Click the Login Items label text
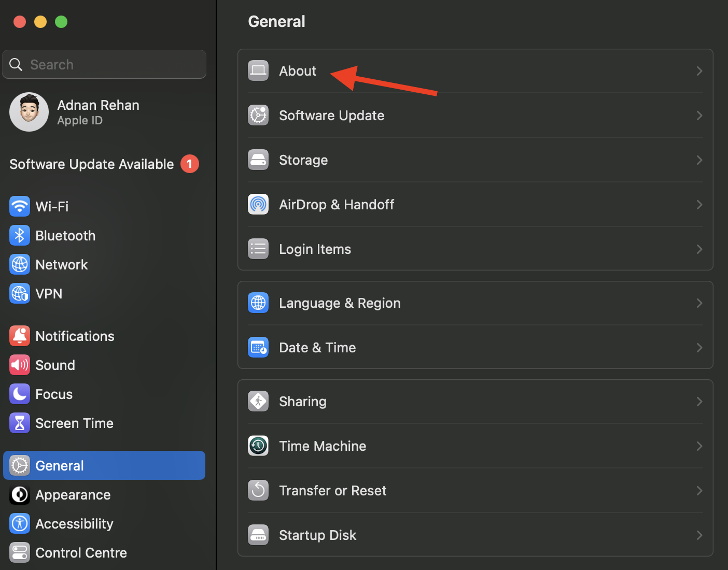Image resolution: width=728 pixels, height=570 pixels. [315, 250]
